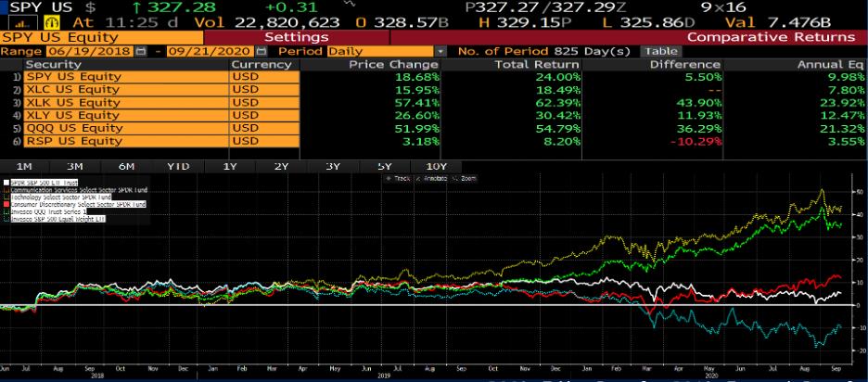Switch chart range to 3M

(74, 167)
